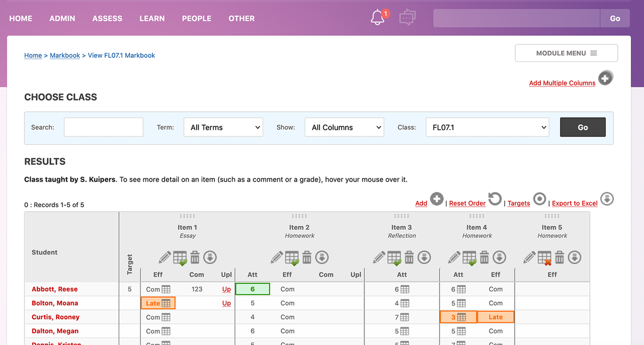The image size is (644, 345).
Task: Edit Item 1 Essay with pencil icon
Action: 165,257
